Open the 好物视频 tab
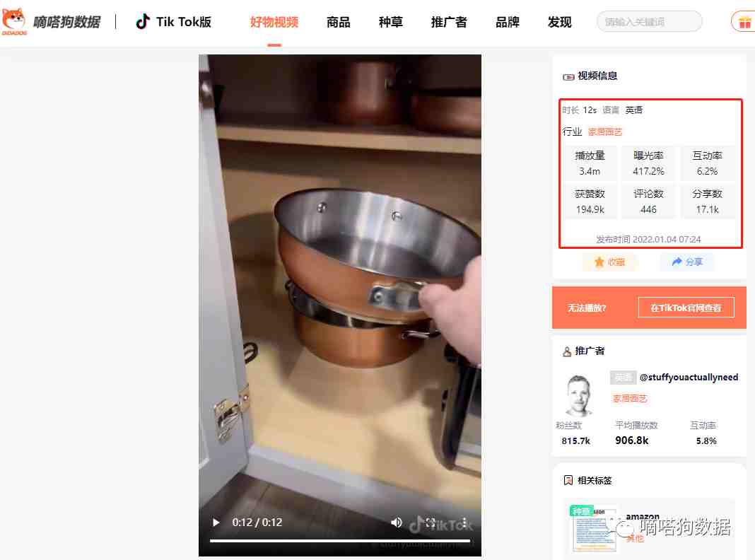This screenshot has width=755, height=560. 274,22
